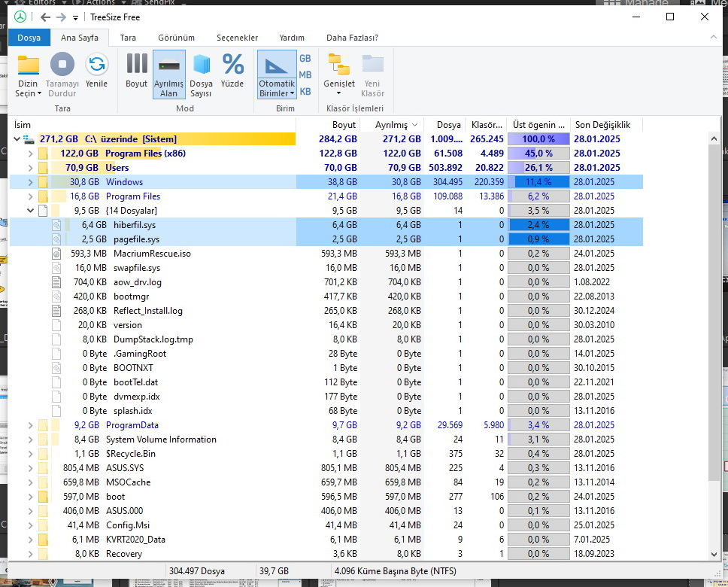Go forward with the right arrow
The height and width of the screenshot is (587, 728).
tap(61, 17)
